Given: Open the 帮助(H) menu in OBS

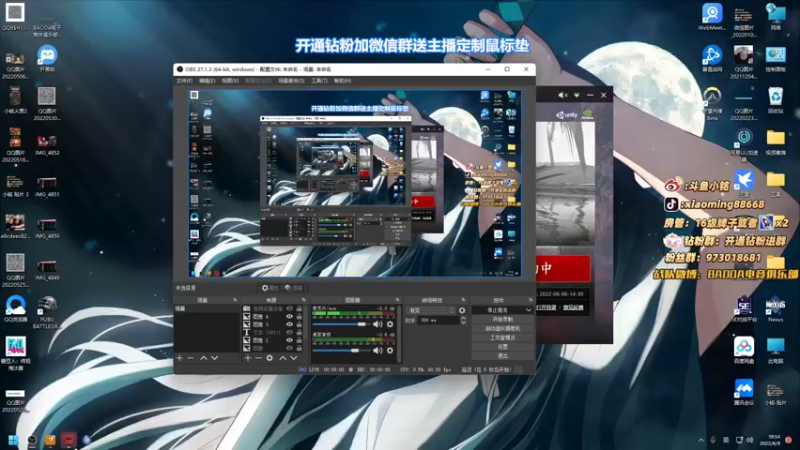Looking at the screenshot, I should (x=342, y=81).
